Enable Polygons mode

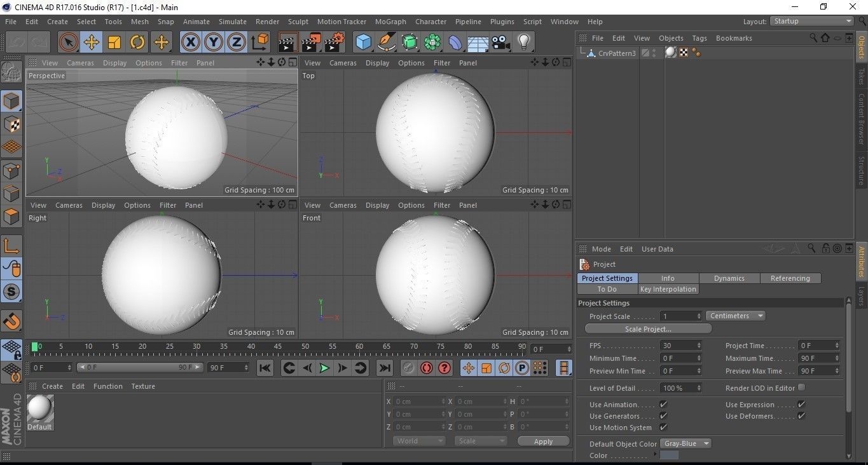(x=11, y=217)
